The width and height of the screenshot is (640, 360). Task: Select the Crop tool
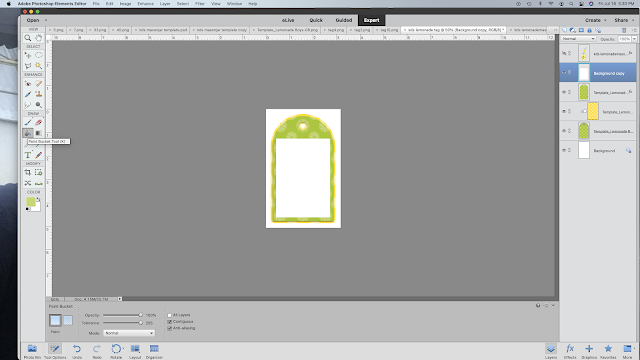pyautogui.click(x=28, y=173)
